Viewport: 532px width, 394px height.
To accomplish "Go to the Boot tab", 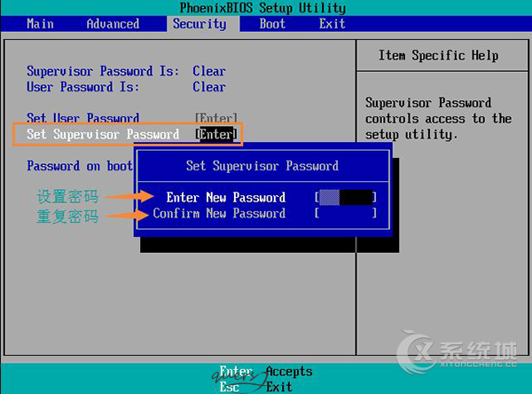I will [x=272, y=24].
